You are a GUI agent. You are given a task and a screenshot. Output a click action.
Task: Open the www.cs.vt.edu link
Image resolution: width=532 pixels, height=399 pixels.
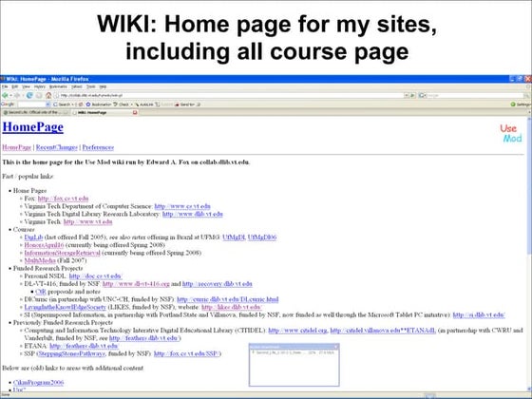point(182,206)
